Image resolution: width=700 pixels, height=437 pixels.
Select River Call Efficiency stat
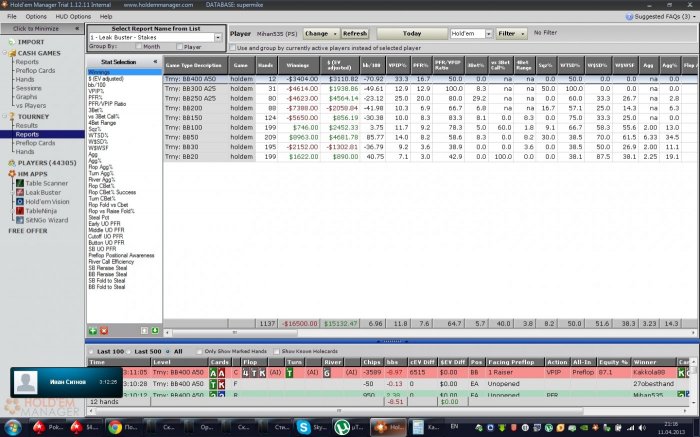pyautogui.click(x=111, y=262)
